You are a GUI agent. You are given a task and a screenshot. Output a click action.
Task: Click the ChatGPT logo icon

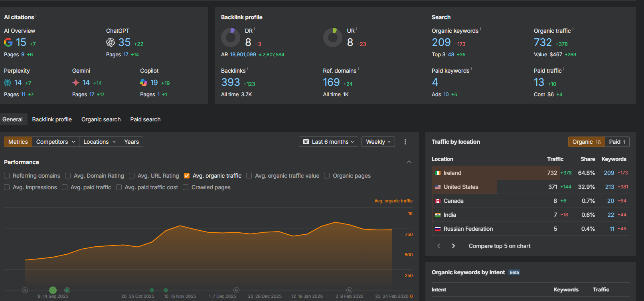[x=111, y=42]
